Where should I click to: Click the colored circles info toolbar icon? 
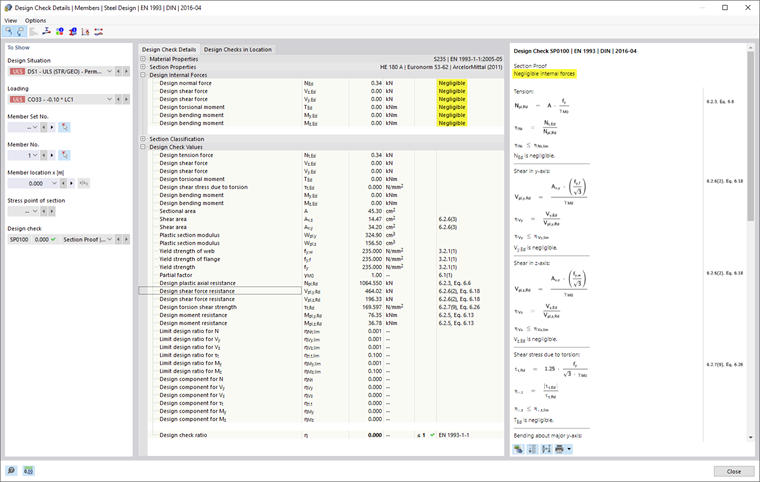coord(60,32)
